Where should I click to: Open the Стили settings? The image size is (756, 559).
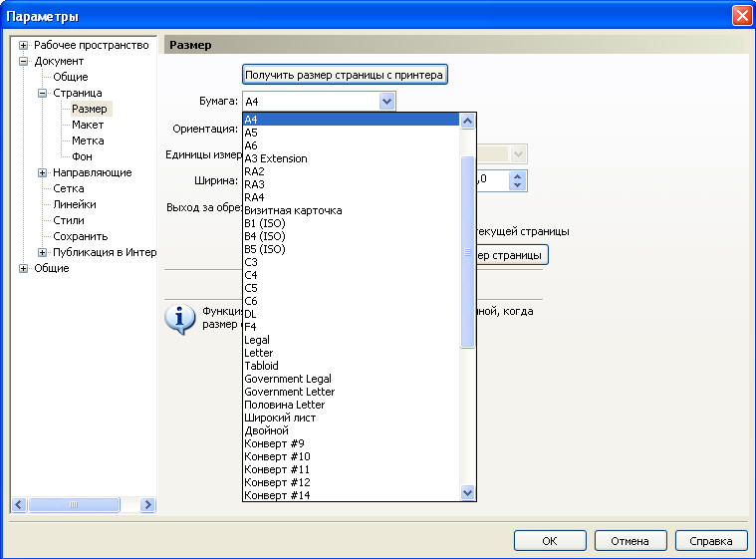tap(69, 220)
